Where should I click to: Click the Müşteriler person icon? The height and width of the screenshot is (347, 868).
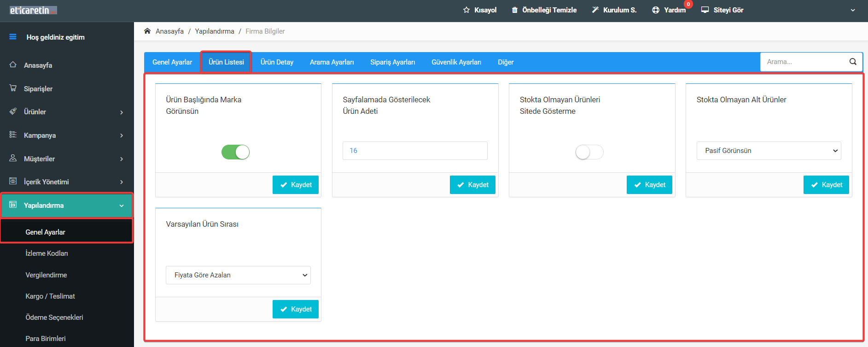13,158
